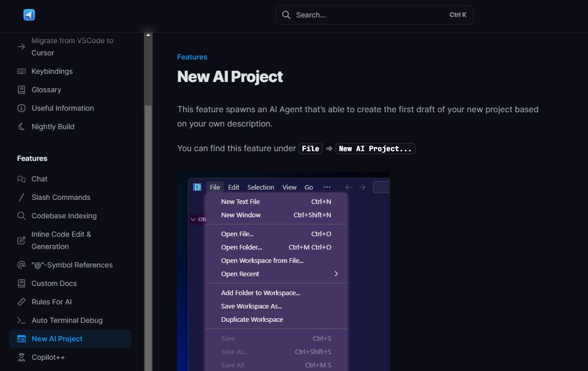This screenshot has height=371, width=588.
Task: Click the Chat bubbles icon
Action: (x=22, y=179)
